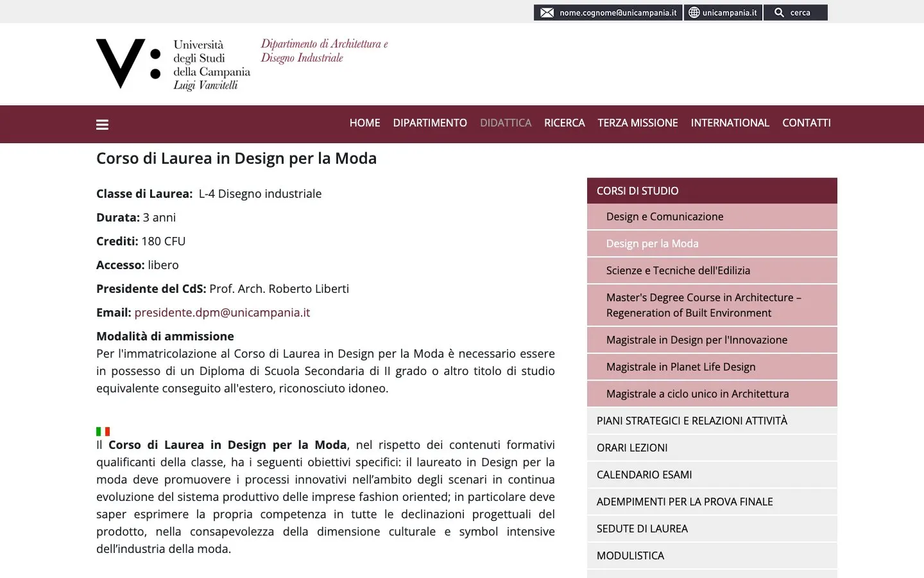Select Design e Comunicazione course
The width and height of the screenshot is (924, 578).
tap(712, 217)
